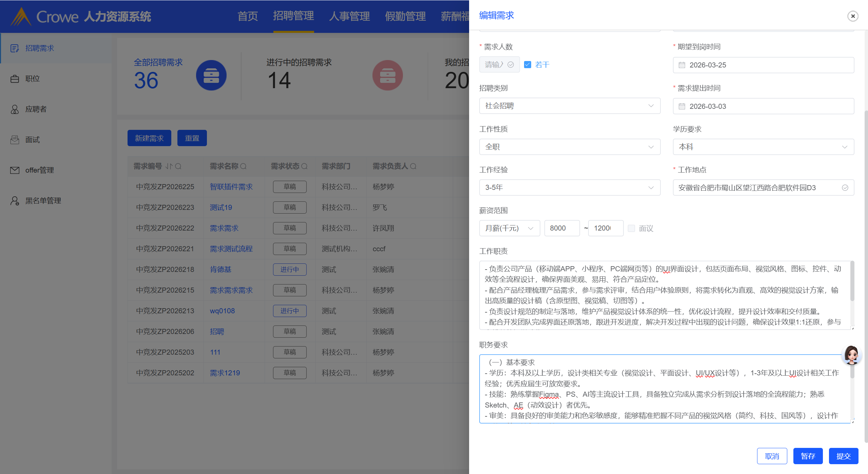Image resolution: width=868 pixels, height=474 pixels.
Task: Open the 职位 briefcase icon
Action: pos(15,79)
